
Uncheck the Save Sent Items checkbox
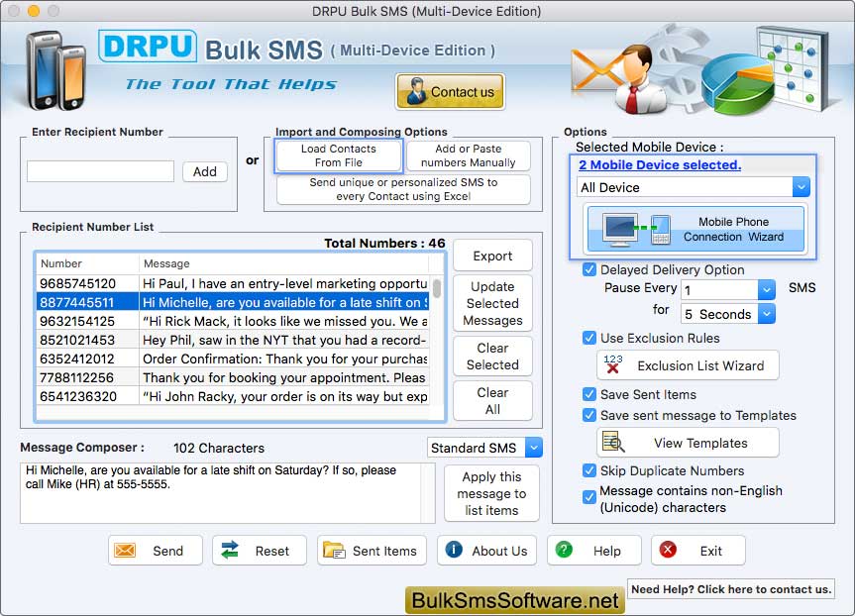[589, 394]
